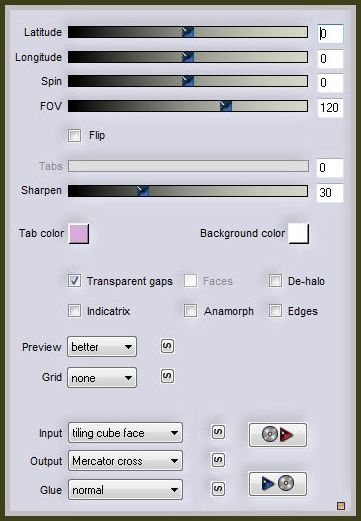Open the Tab color swatch
The width and height of the screenshot is (361, 521).
pyautogui.click(x=79, y=234)
